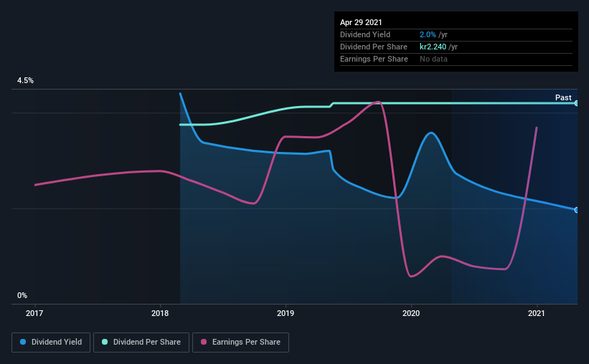Click the pink Earnings Per Share legend dot
The height and width of the screenshot is (364, 589).
204,342
